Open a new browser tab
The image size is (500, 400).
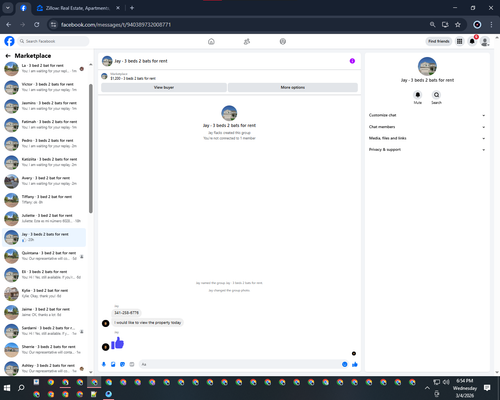[132, 8]
